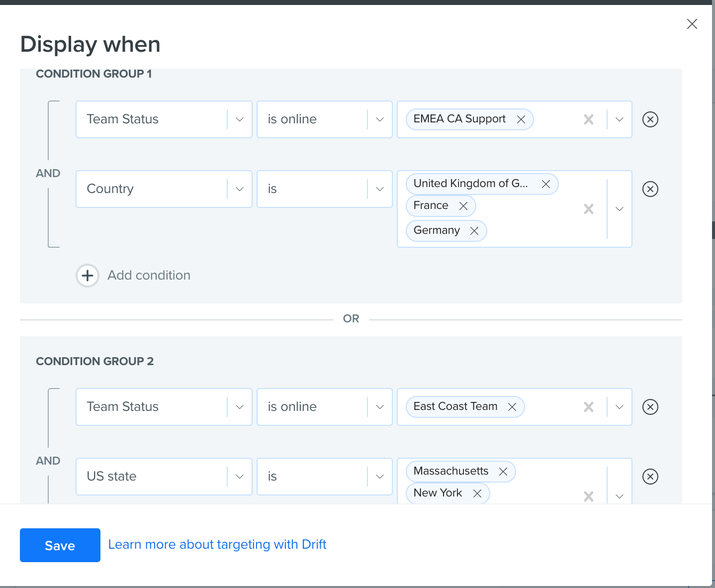Image resolution: width=715 pixels, height=588 pixels.
Task: Close the Display when dialog
Action: pyautogui.click(x=692, y=24)
